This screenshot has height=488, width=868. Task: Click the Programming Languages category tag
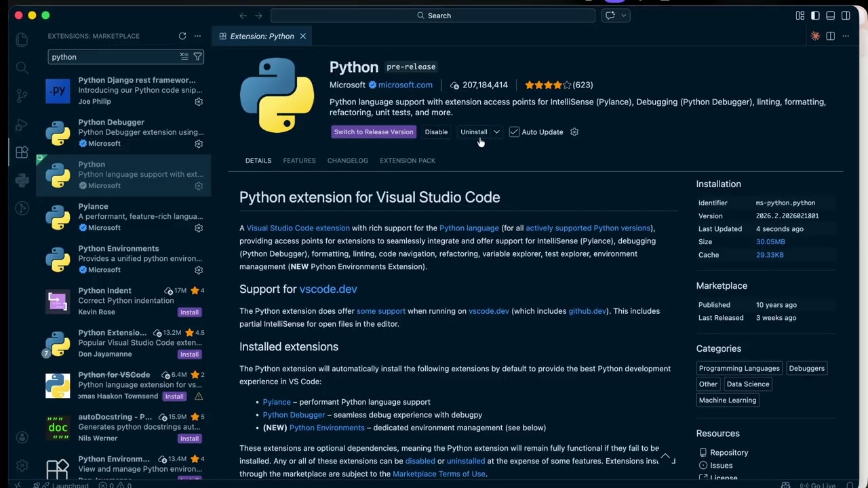click(739, 368)
